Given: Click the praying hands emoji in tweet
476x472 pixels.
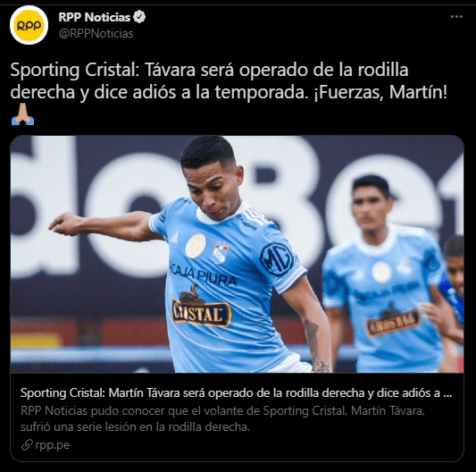Looking at the screenshot, I should coord(22,114).
